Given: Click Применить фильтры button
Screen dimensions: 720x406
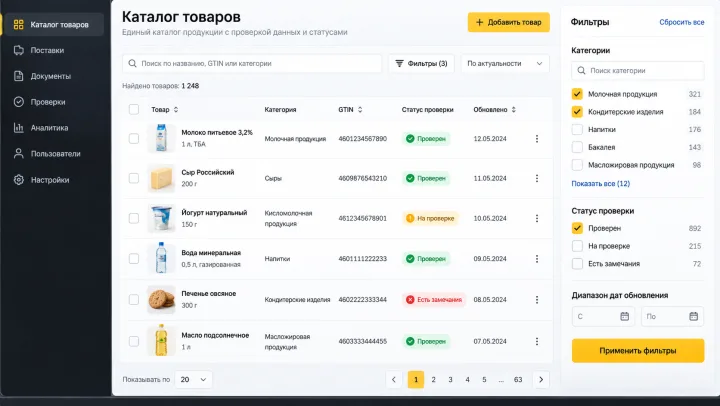Looking at the screenshot, I should coord(638,350).
